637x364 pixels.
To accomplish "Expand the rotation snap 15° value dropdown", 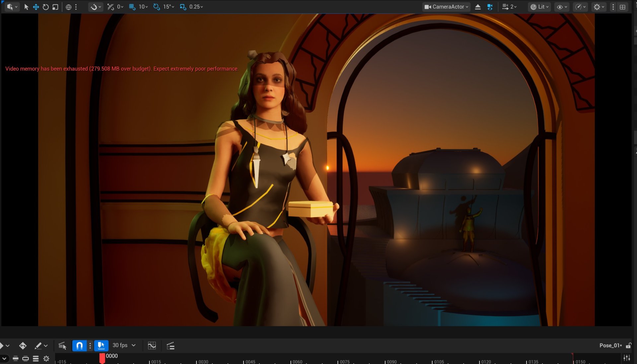I will 169,7.
